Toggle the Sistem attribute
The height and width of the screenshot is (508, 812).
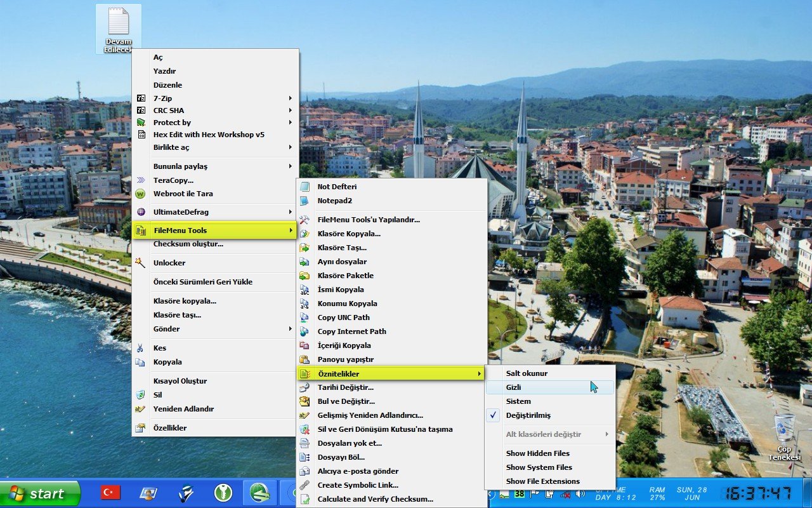pos(550,401)
